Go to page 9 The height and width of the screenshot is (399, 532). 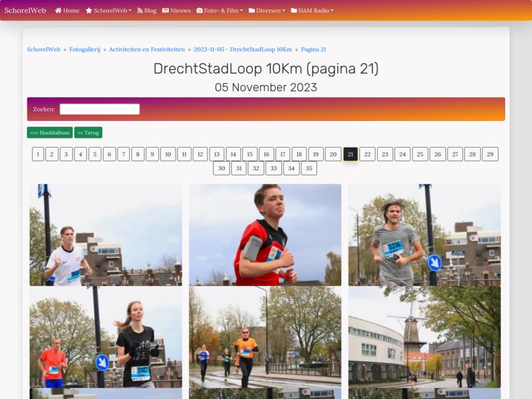coord(152,154)
